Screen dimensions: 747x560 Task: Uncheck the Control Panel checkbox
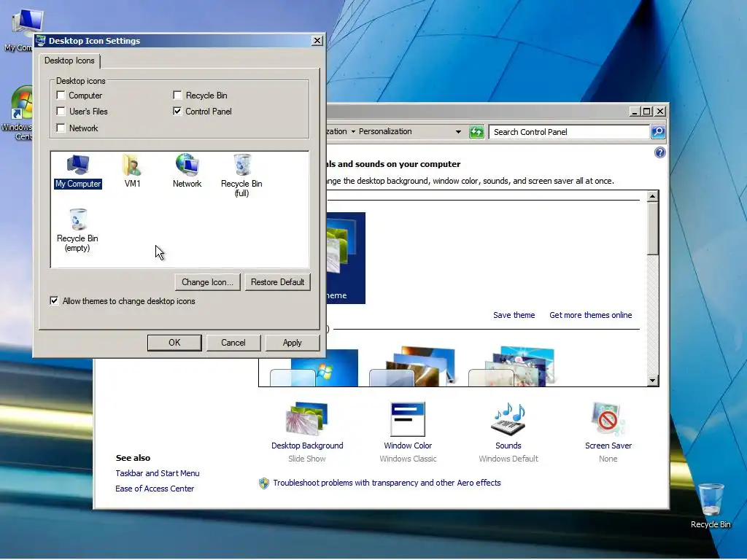[x=177, y=112]
